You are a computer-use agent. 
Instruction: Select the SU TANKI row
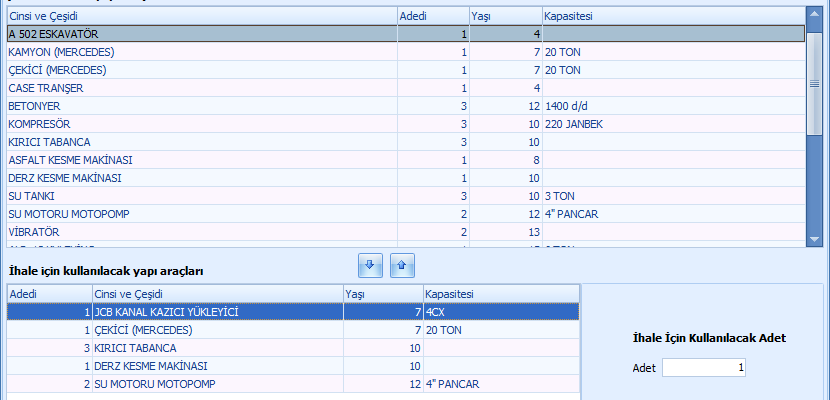click(200, 196)
